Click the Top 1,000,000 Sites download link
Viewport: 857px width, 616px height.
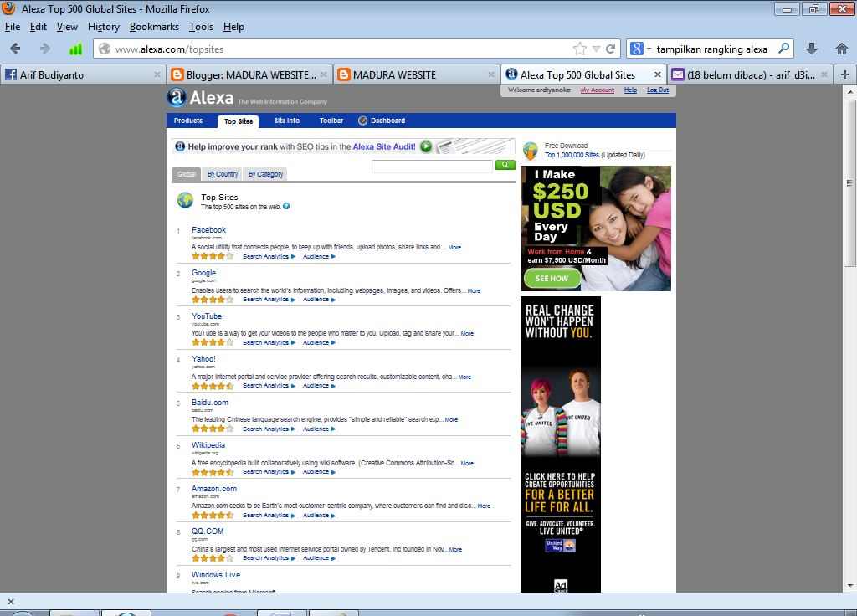coord(572,155)
